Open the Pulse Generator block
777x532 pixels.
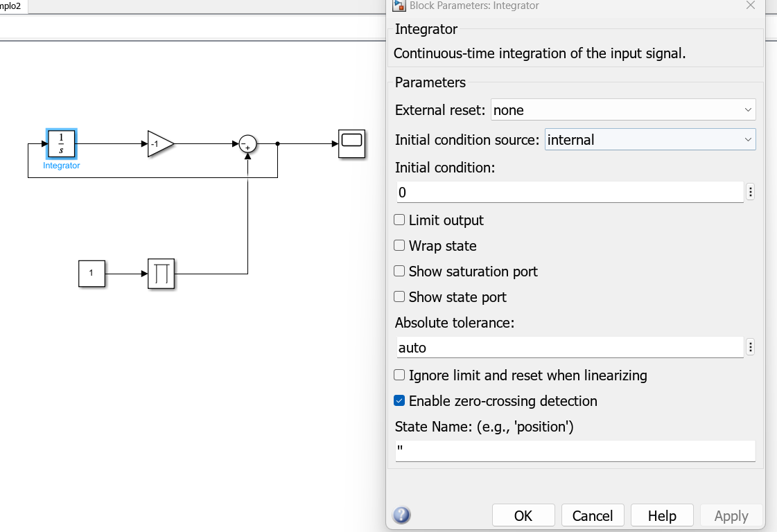pos(161,274)
